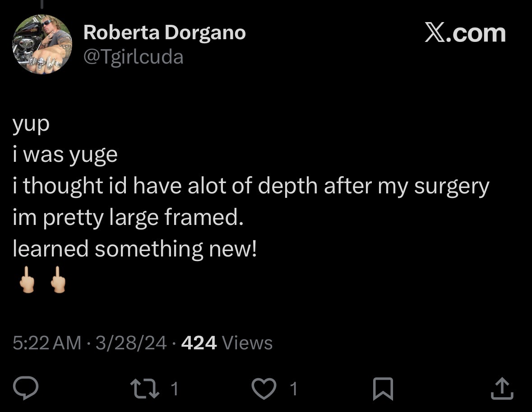Click the X.com logo watermark

click(465, 33)
